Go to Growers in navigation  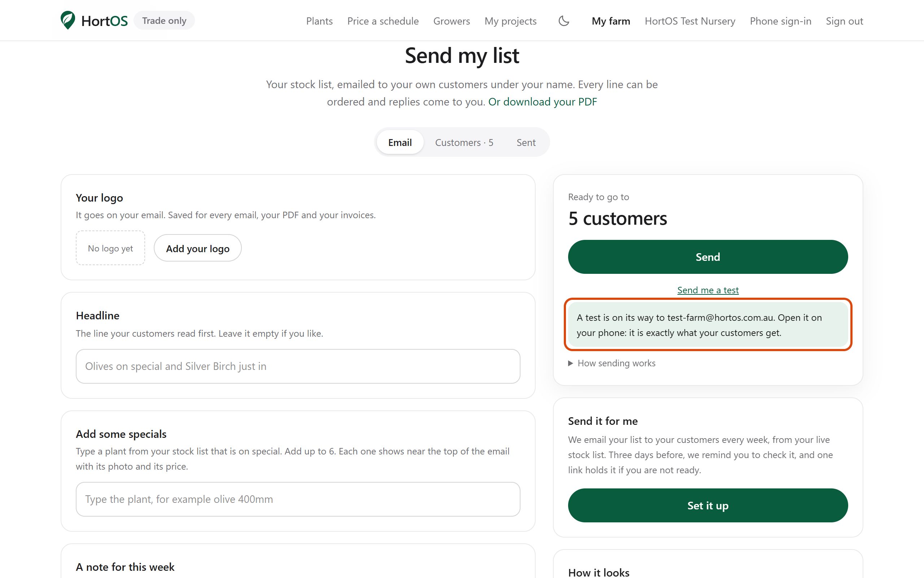(x=451, y=21)
